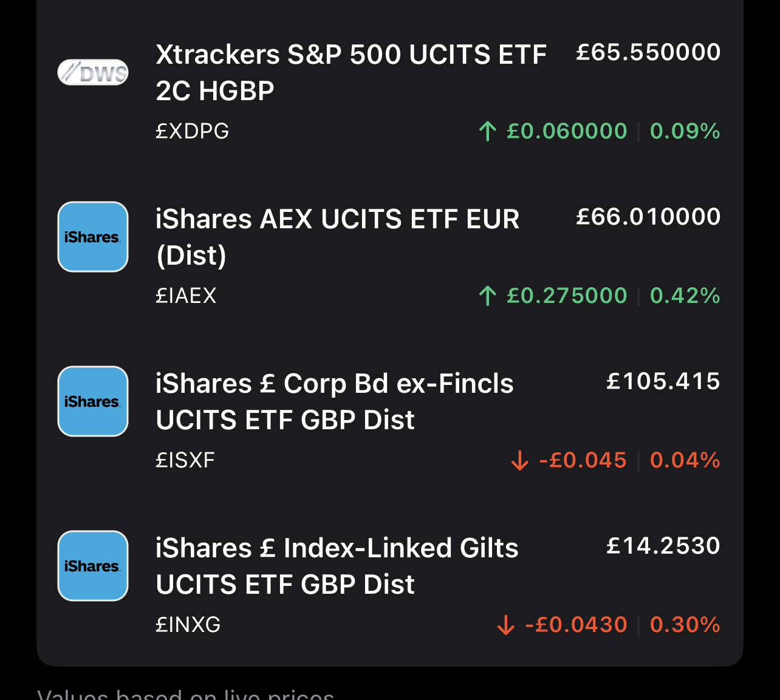Tap the red down arrow for ISXF
The width and height of the screenshot is (780, 700).
click(x=519, y=460)
